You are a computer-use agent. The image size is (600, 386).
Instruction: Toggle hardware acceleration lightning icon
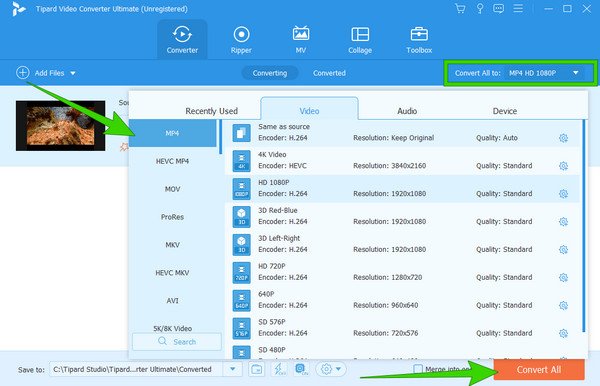pos(279,369)
